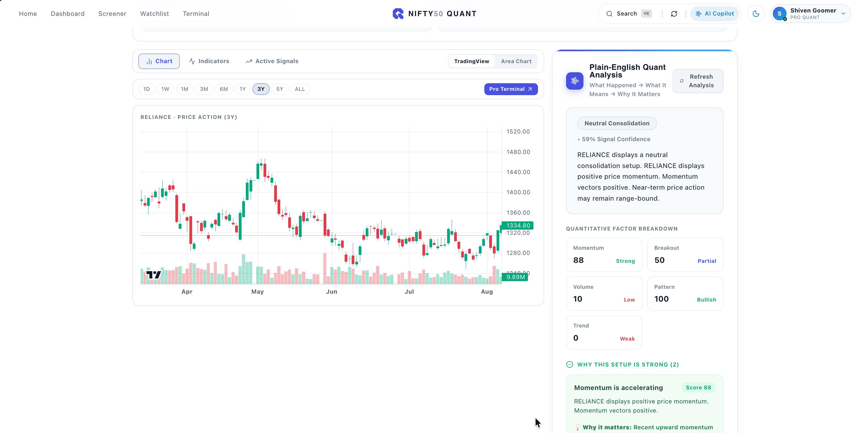The width and height of the screenshot is (868, 433).
Task: Click the green check icon beside Why This Setup
Action: tap(569, 364)
